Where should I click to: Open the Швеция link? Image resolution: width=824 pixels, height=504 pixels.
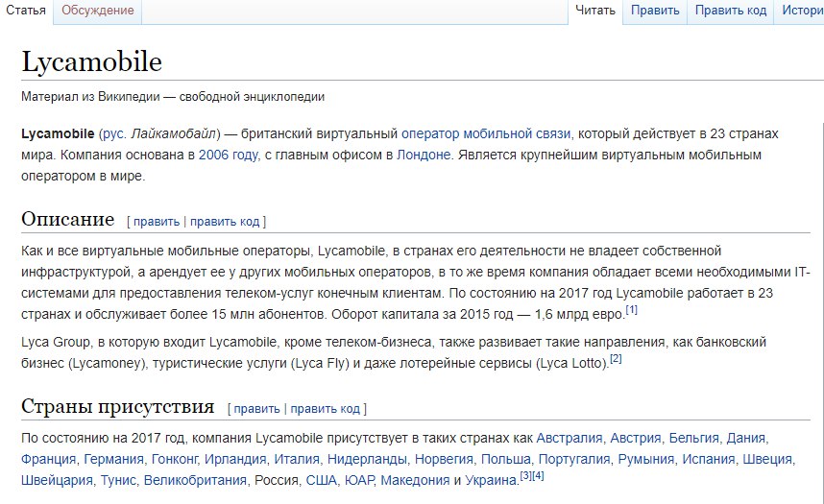pos(767,459)
